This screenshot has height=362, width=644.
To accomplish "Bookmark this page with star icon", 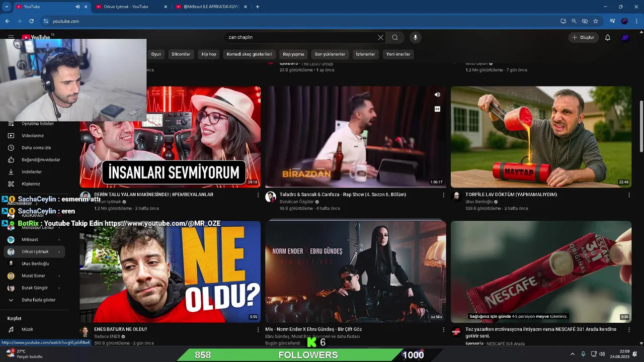I will (596, 21).
